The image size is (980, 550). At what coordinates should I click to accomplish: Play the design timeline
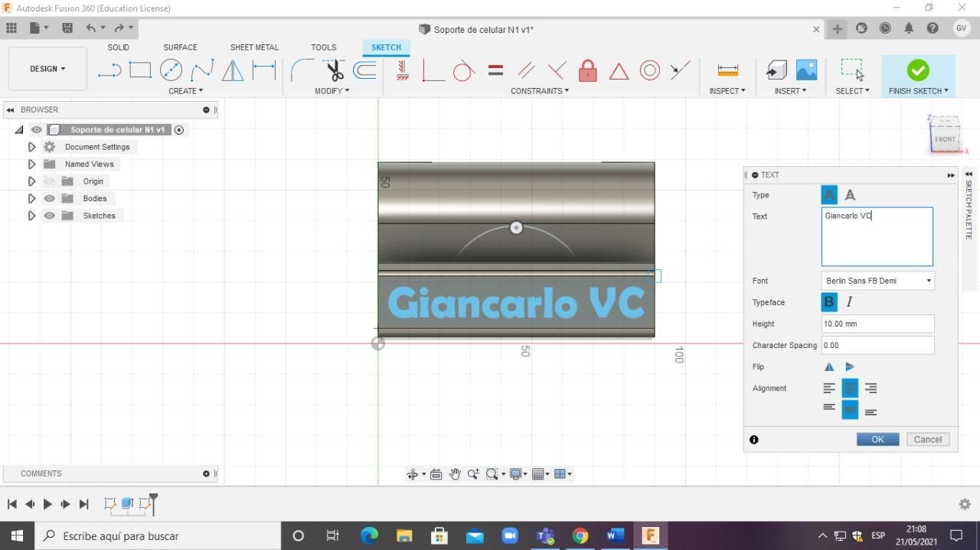coord(47,504)
